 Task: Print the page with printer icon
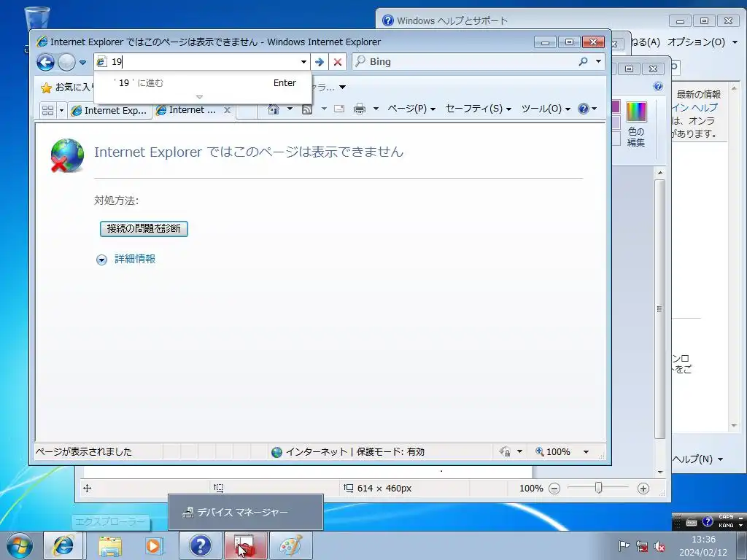point(360,109)
